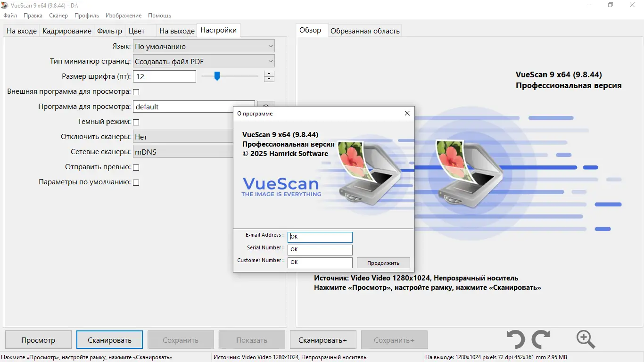Close the «О программе» dialog
Image resolution: width=644 pixels, height=362 pixels.
tap(407, 113)
